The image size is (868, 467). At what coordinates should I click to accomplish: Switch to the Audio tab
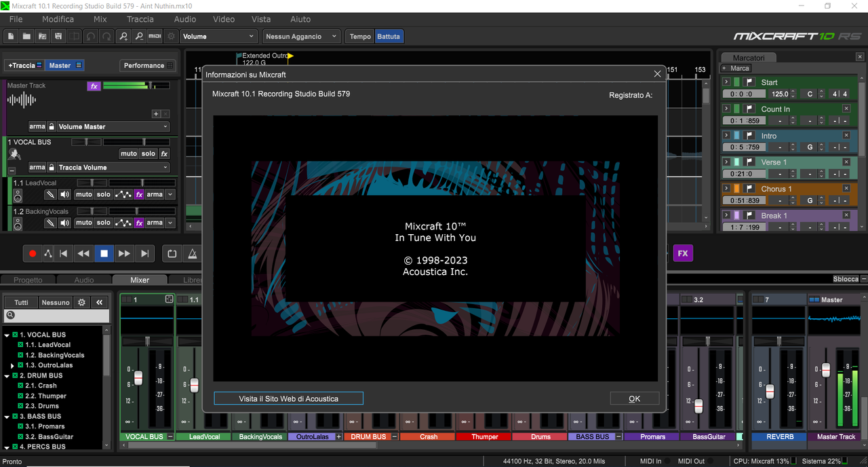(84, 280)
